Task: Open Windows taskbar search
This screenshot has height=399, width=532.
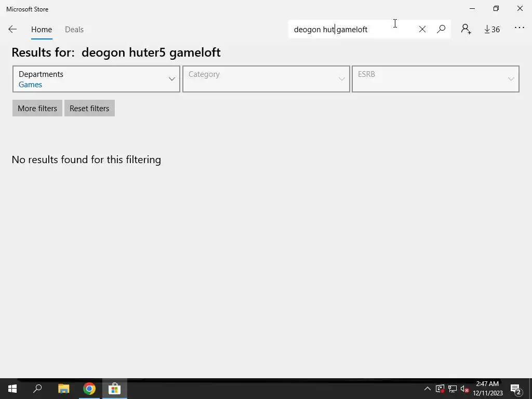Action: (37, 389)
